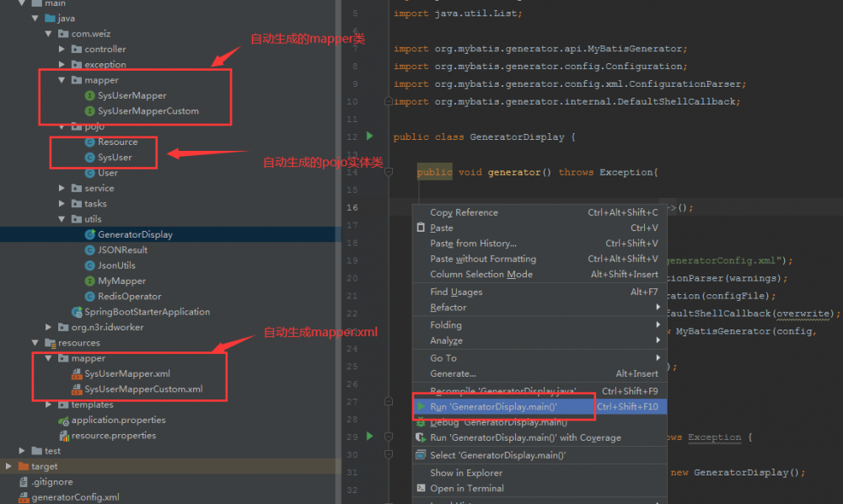Click the DefaultShellCallback import line
This screenshot has width=843, height=504.
pyautogui.click(x=567, y=101)
